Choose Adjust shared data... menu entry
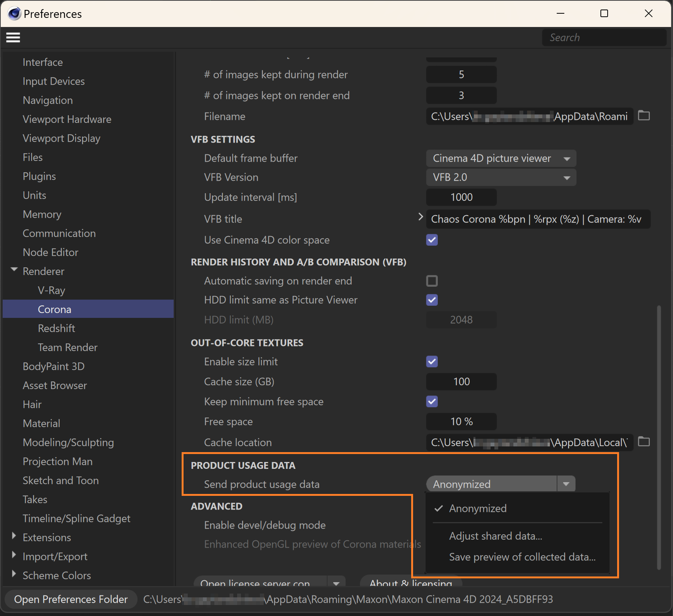 [x=496, y=536]
